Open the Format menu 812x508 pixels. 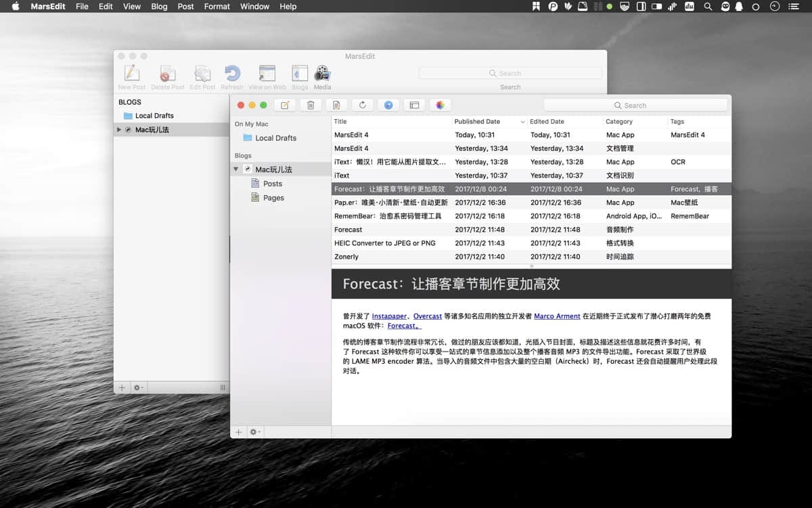click(217, 6)
